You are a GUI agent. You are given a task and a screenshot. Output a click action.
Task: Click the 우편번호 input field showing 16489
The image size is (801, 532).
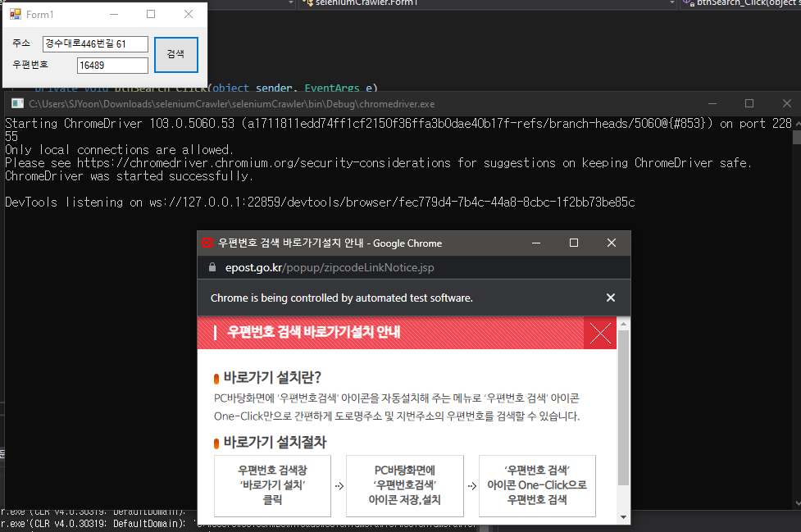click(112, 66)
